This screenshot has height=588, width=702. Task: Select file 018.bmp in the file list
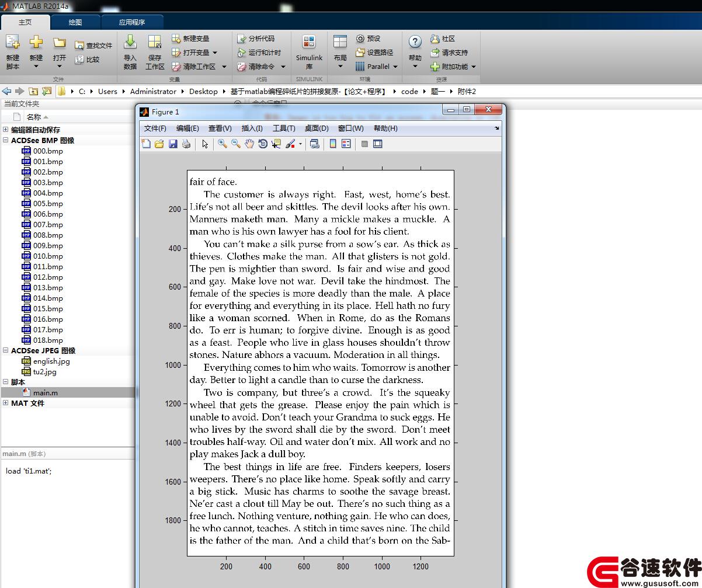point(42,340)
